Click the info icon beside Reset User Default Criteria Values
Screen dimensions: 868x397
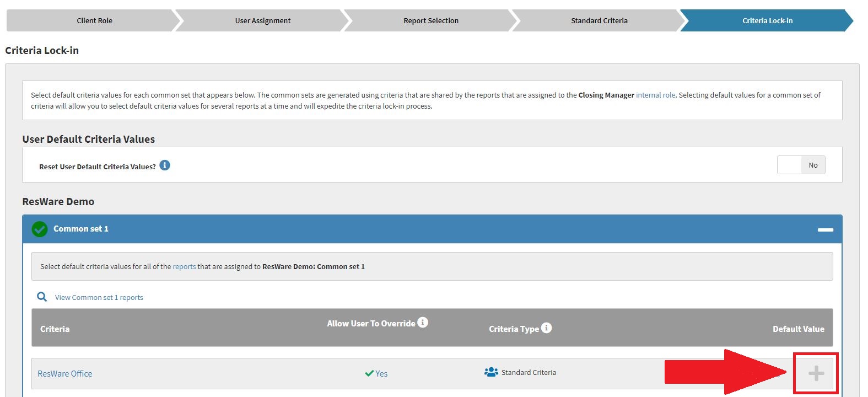pyautogui.click(x=165, y=165)
